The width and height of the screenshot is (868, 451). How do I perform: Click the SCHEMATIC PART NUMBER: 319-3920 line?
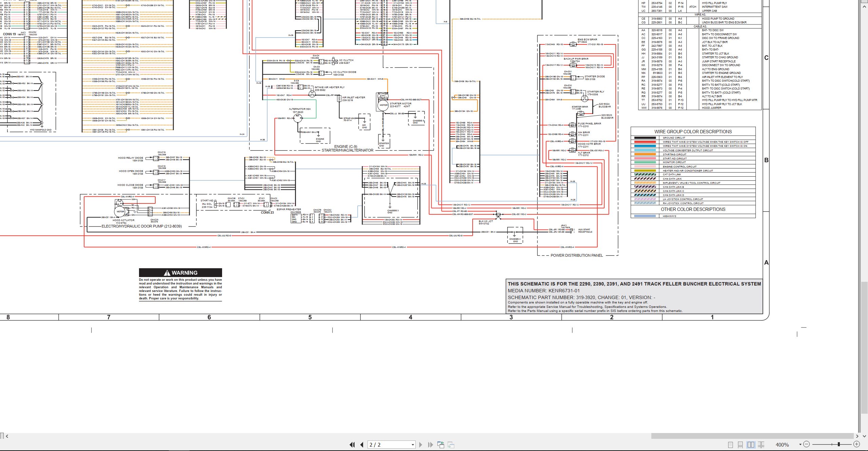point(581,297)
